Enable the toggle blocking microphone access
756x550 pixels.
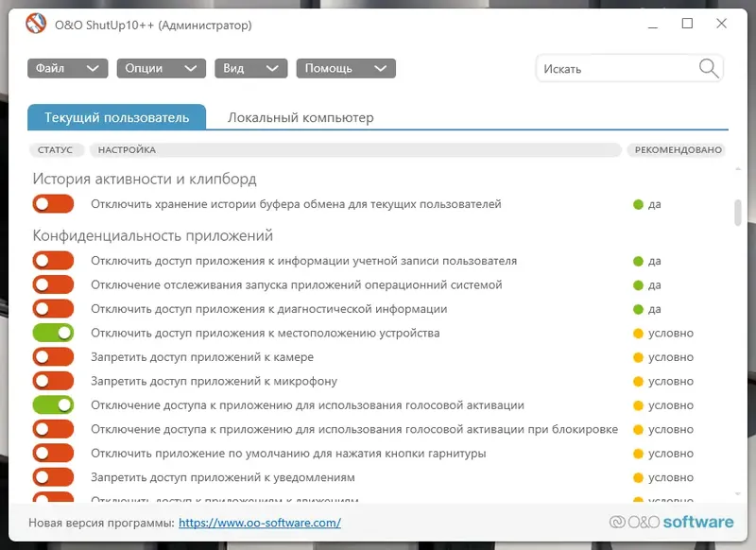[53, 380]
